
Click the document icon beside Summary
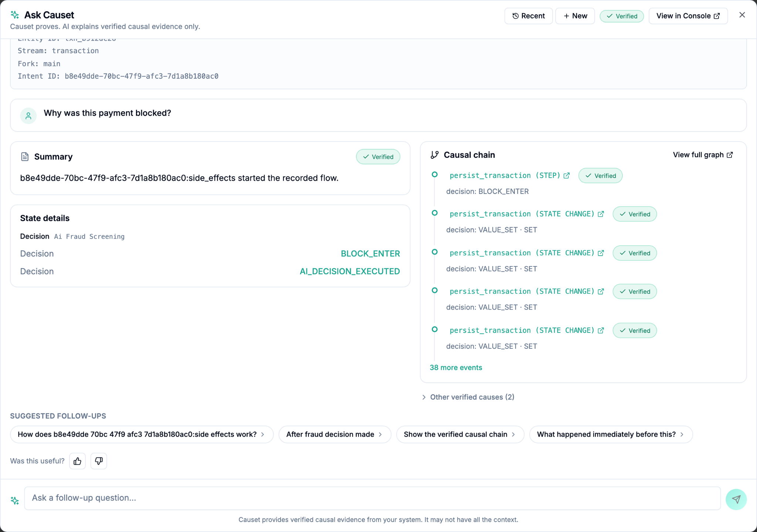click(x=25, y=157)
